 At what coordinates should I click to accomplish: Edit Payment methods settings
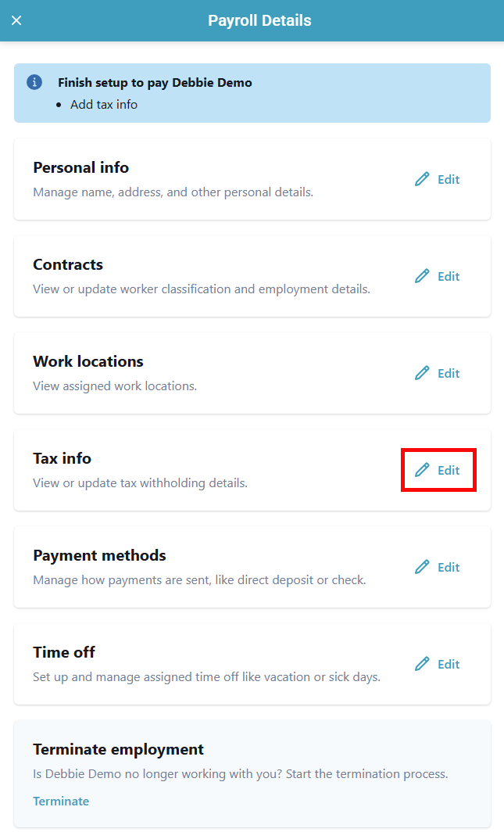tap(448, 567)
